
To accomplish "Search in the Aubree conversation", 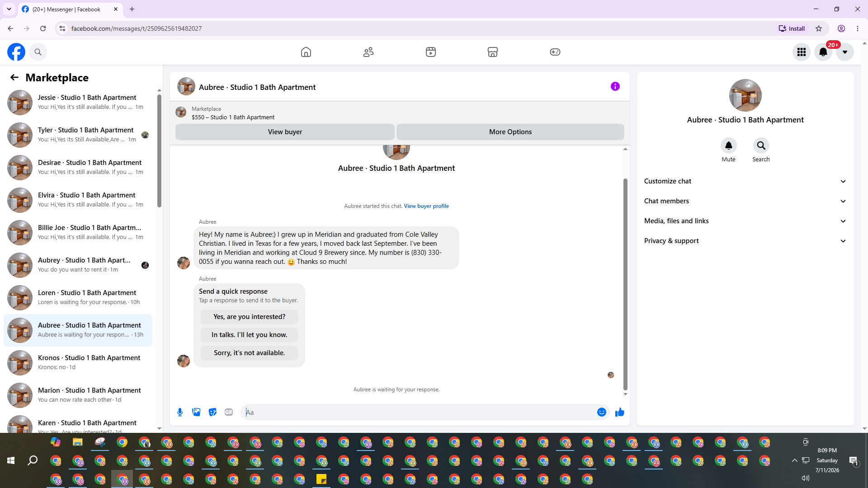I will [761, 145].
